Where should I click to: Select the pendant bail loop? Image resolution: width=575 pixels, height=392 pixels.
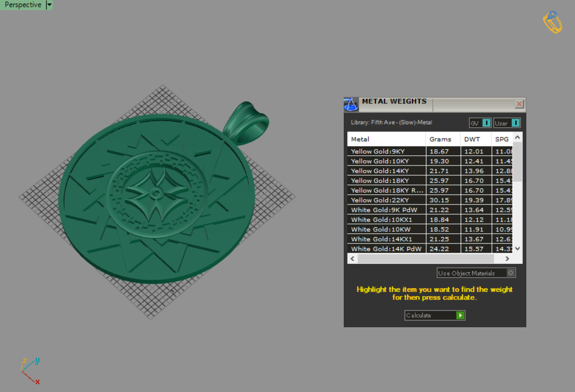[246, 123]
